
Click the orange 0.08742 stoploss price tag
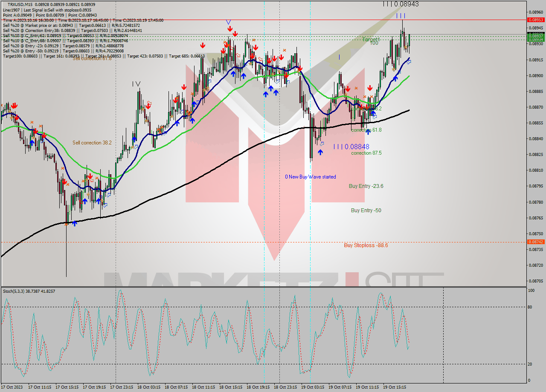(536, 242)
